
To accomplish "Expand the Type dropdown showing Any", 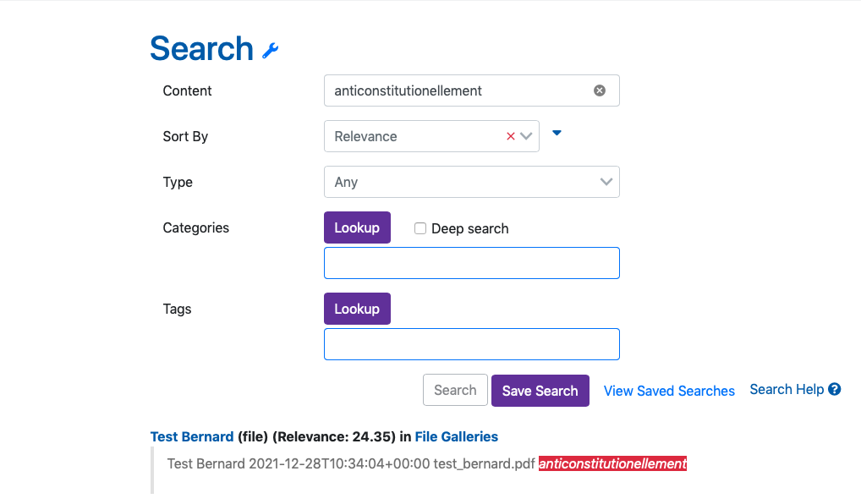I will coord(471,182).
